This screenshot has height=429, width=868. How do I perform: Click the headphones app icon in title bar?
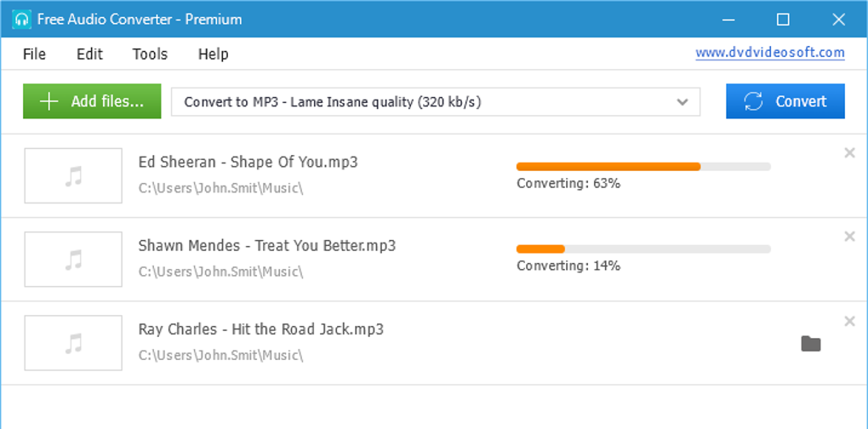click(x=21, y=19)
